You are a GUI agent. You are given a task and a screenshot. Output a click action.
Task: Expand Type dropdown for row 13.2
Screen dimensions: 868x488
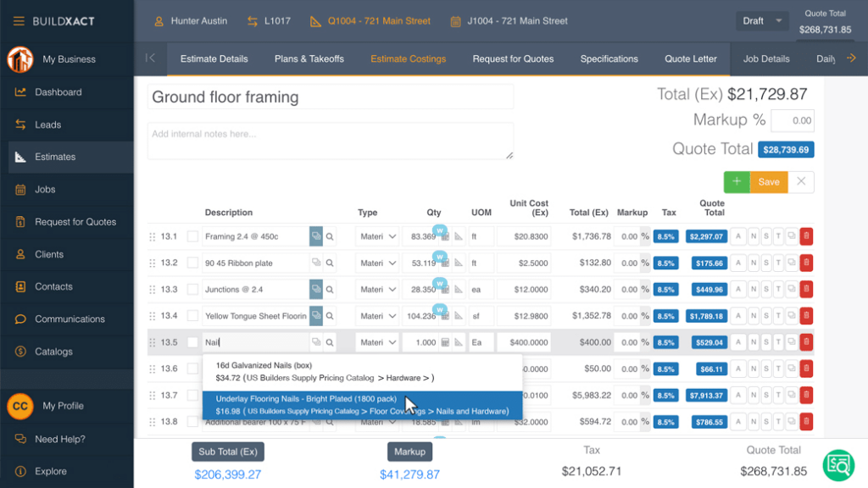377,263
